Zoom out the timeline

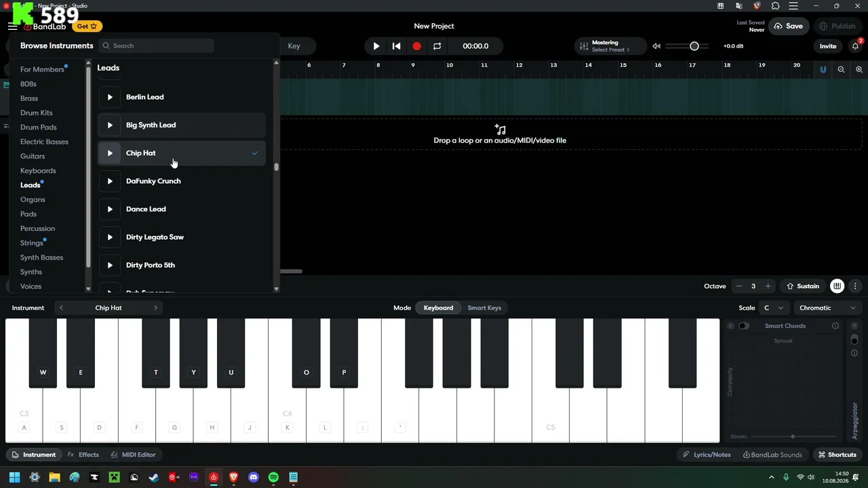[842, 70]
